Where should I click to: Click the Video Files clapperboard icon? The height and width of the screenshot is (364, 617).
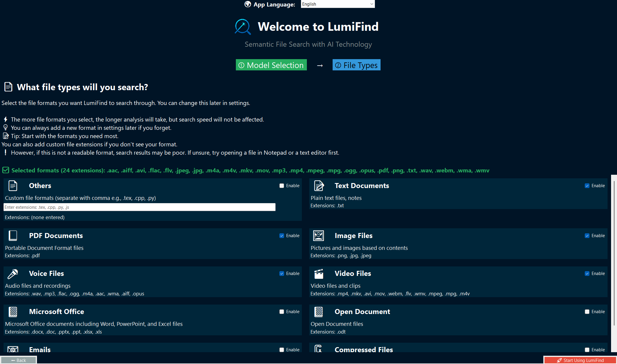tap(318, 274)
